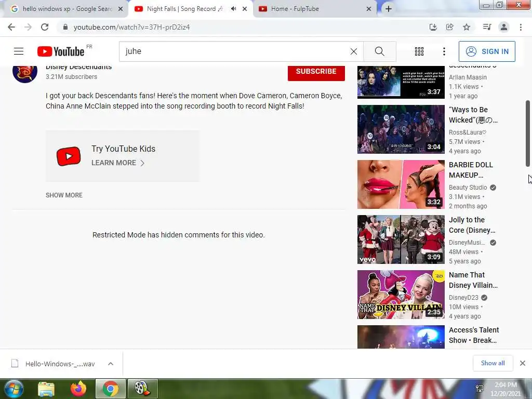Run search with magnifier button
The width and height of the screenshot is (532, 399).
[380, 51]
